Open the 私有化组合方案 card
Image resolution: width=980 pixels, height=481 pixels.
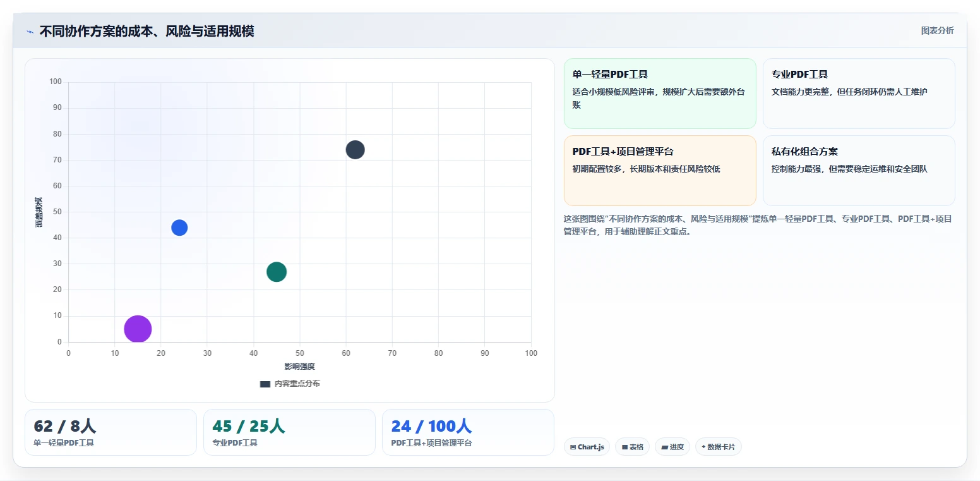[859, 171]
